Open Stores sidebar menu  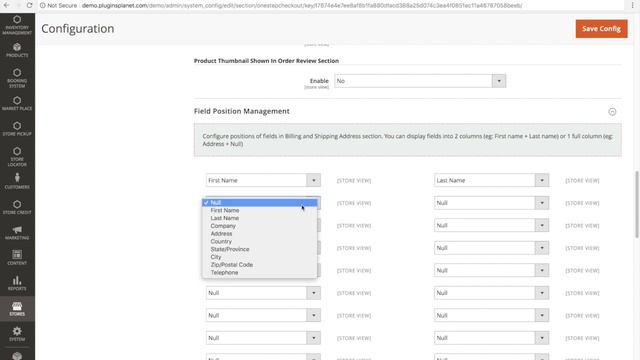pos(17,309)
